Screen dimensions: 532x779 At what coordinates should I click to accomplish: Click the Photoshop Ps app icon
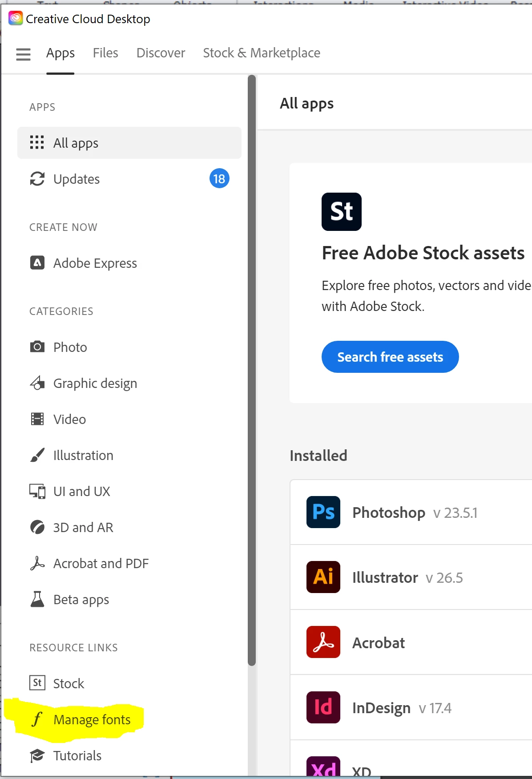pos(323,512)
